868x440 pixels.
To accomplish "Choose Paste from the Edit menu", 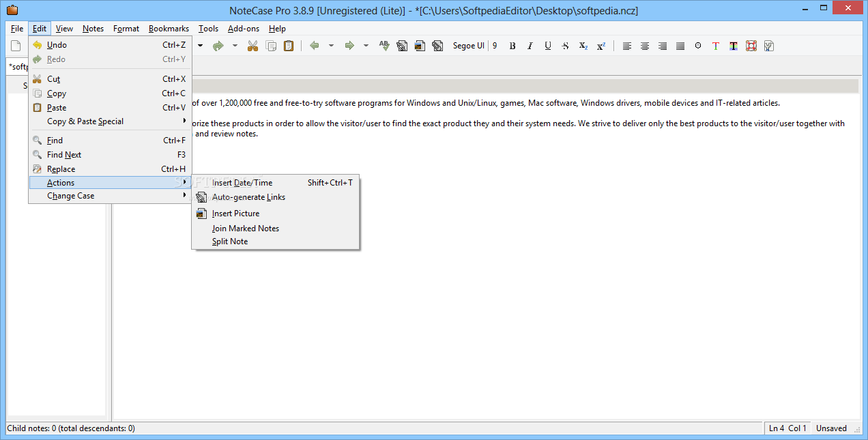I will (110, 108).
